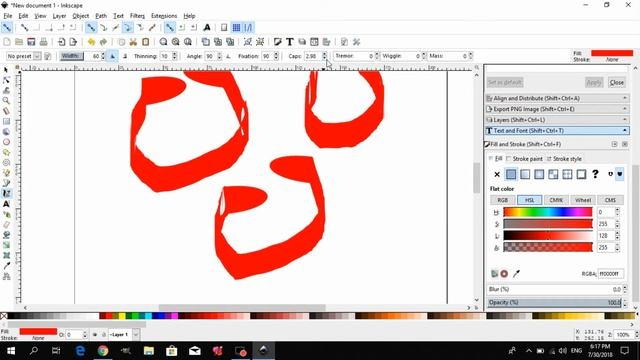640x360 pixels.
Task: Open the File menu
Action: [8, 16]
